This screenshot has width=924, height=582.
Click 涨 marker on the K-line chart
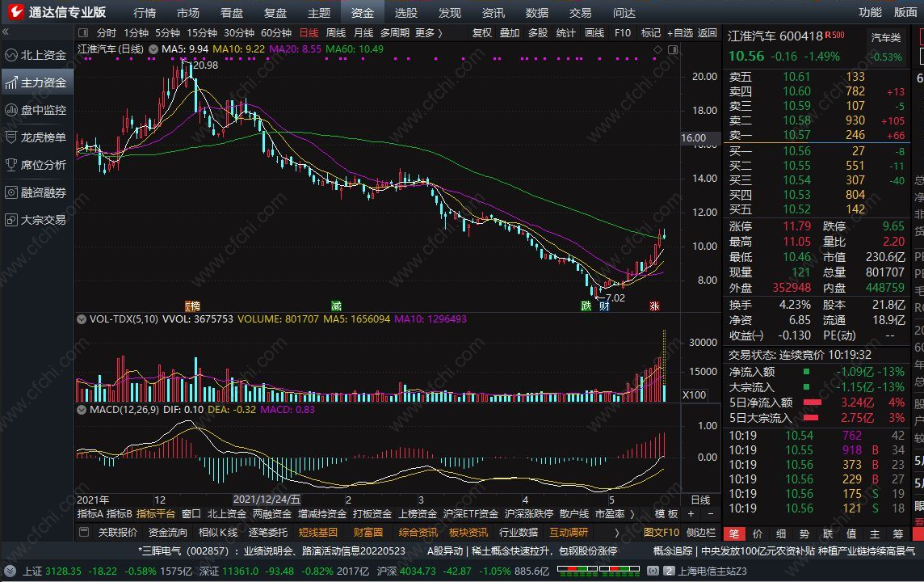(654, 306)
